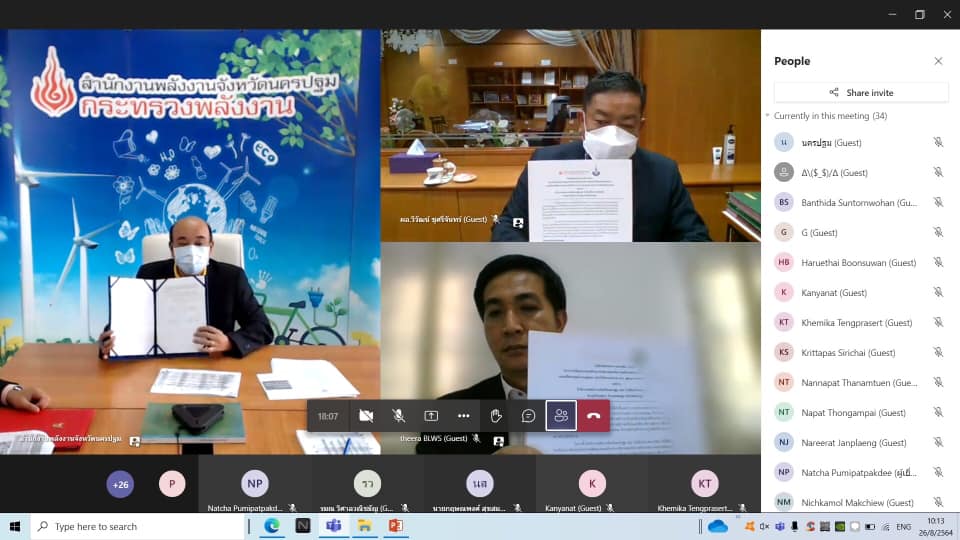960x540 pixels.
Task: Open more actions ellipsis menu
Action: 463,416
